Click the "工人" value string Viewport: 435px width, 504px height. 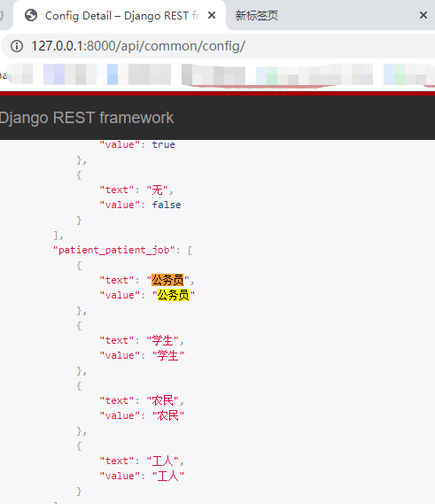[168, 476]
